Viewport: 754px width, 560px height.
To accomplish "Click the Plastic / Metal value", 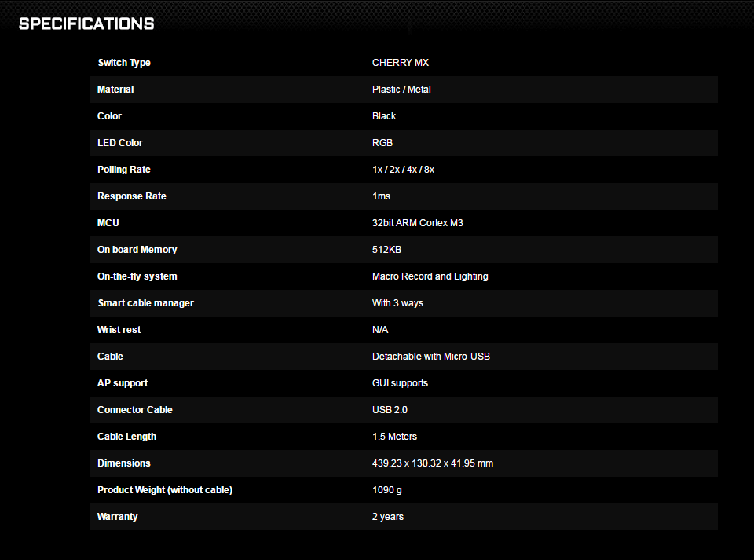I will pos(401,90).
